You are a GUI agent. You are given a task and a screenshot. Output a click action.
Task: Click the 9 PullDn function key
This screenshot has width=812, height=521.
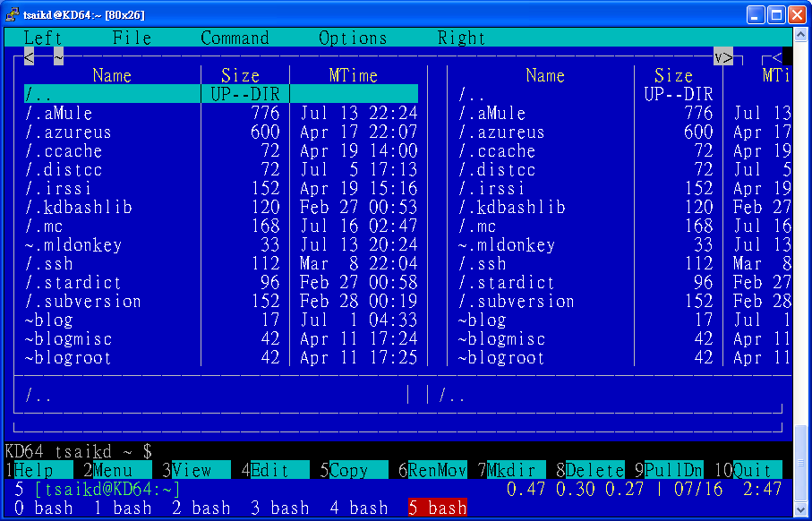pyautogui.click(x=664, y=470)
